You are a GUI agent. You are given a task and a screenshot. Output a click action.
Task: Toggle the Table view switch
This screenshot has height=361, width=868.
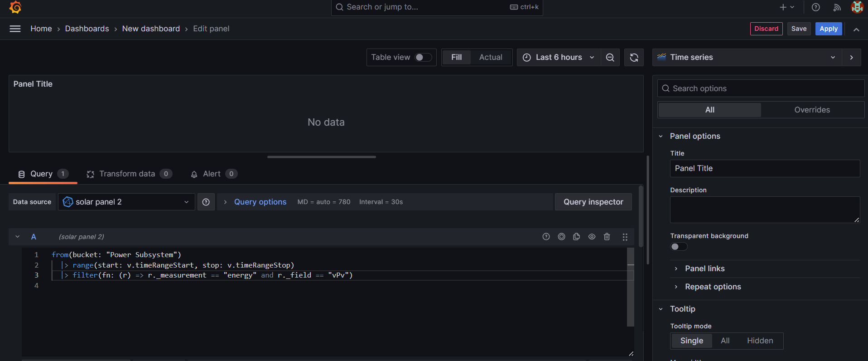coord(423,58)
